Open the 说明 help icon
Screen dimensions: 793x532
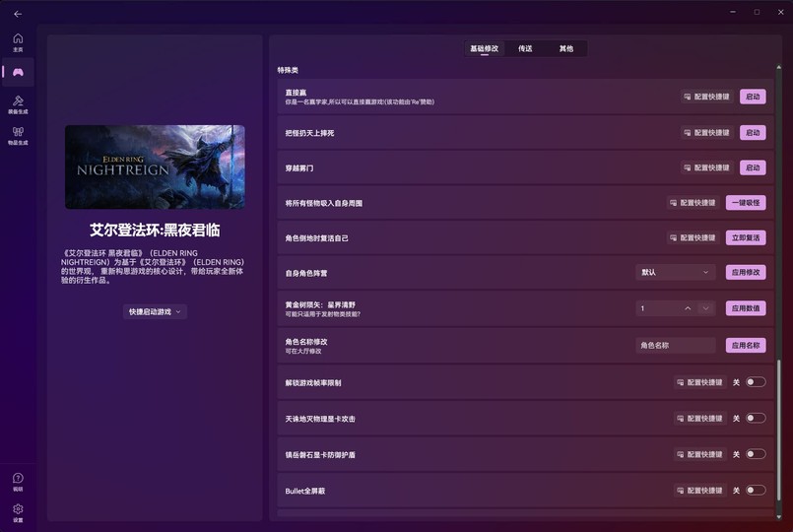[18, 480]
